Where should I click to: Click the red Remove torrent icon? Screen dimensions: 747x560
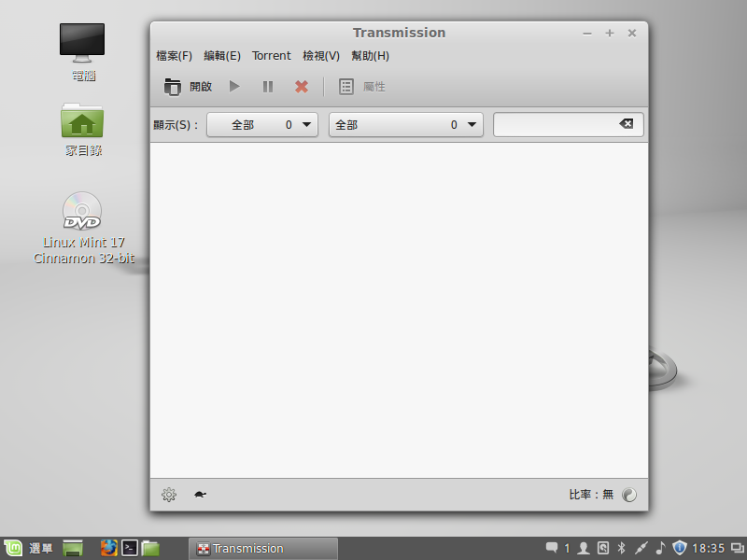tap(302, 87)
